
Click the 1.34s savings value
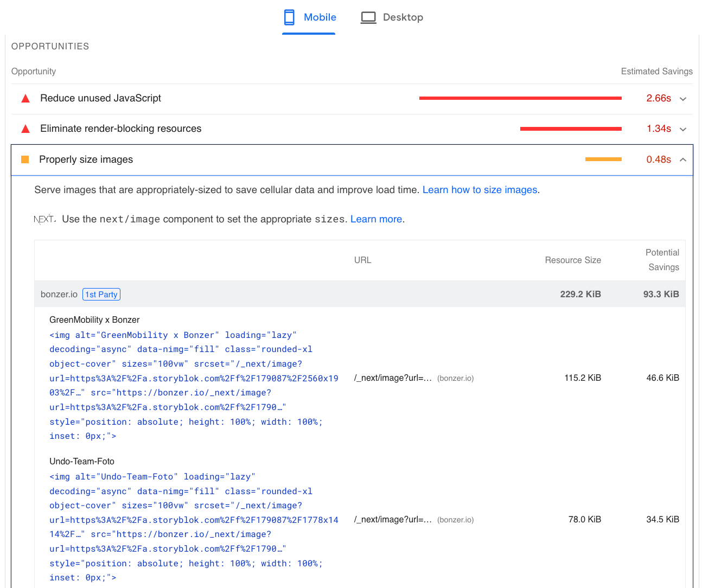[x=659, y=129]
